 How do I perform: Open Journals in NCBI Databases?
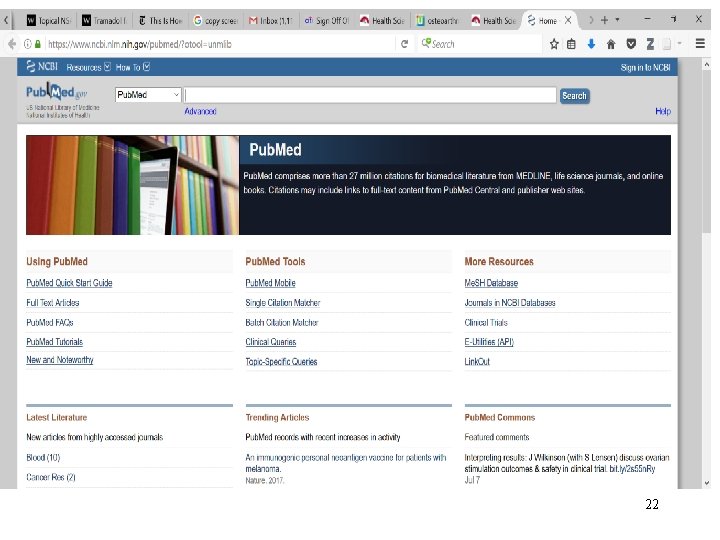click(x=510, y=303)
